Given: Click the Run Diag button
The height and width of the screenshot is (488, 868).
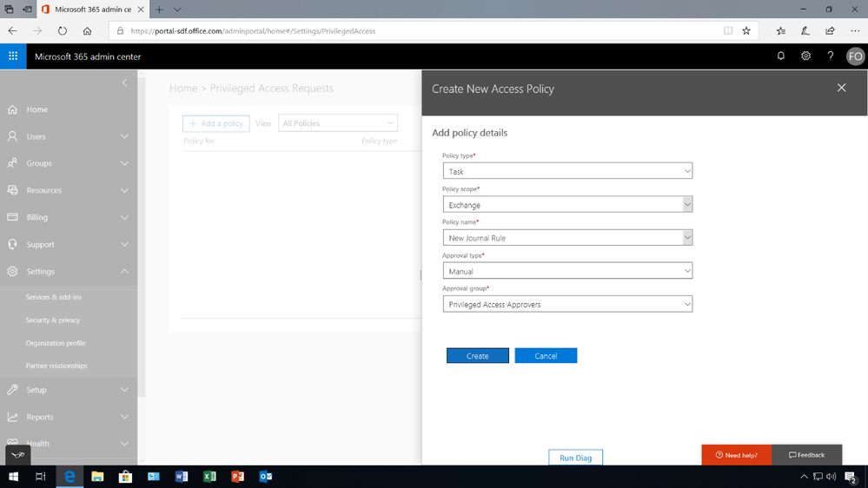Looking at the screenshot, I should tap(575, 458).
